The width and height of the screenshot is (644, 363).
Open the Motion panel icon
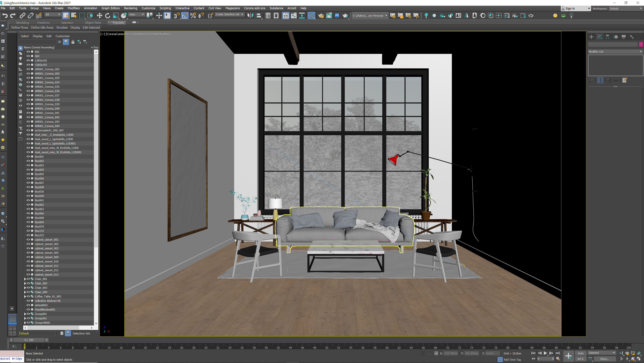[616, 37]
